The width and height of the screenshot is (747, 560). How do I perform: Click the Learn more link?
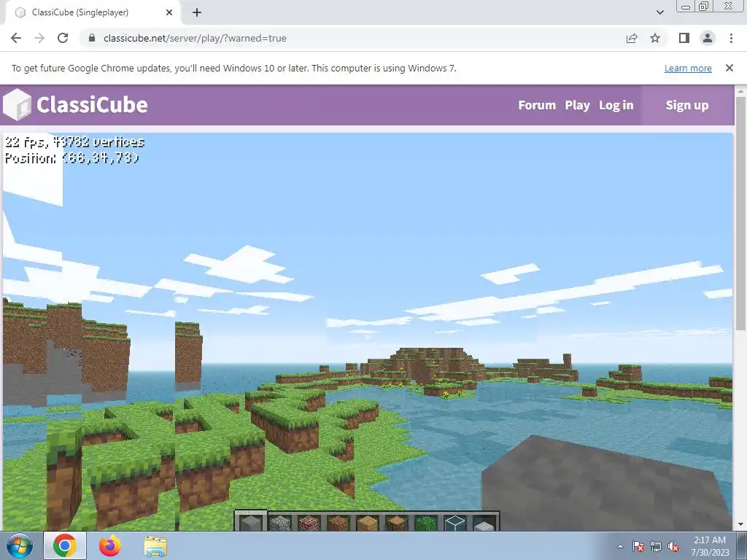688,68
